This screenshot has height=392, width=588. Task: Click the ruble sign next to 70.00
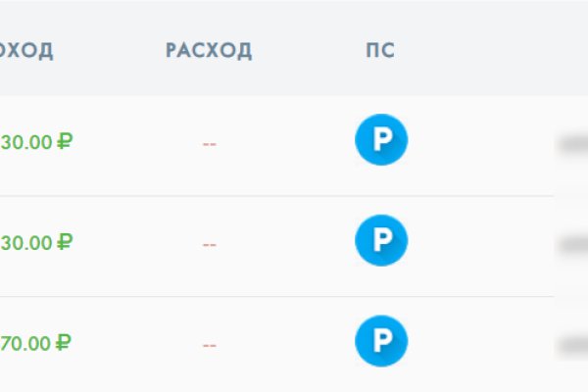[x=65, y=343]
